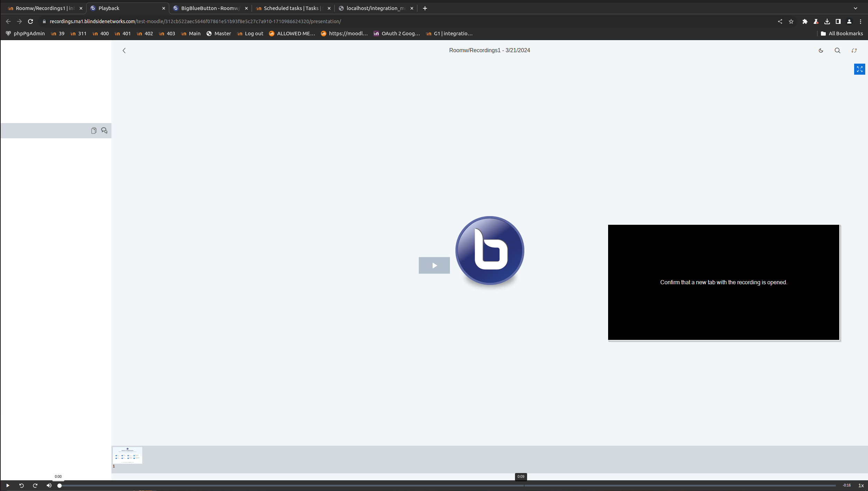This screenshot has height=491, width=868.
Task: Select slide 1 thumbnail
Action: pos(127,455)
